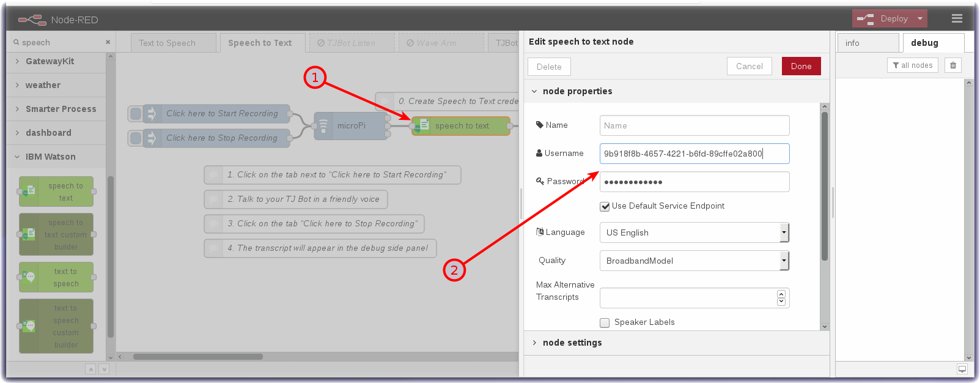The width and height of the screenshot is (980, 383).
Task: Trigger the Start Recording inject button
Action: coord(136,113)
